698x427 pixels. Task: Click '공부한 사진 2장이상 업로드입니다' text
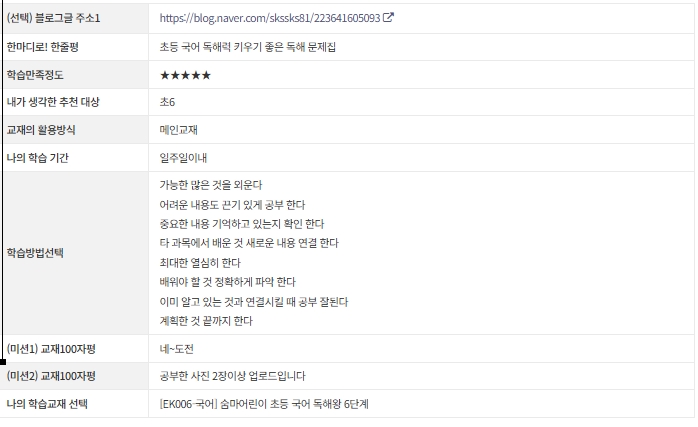232,376
